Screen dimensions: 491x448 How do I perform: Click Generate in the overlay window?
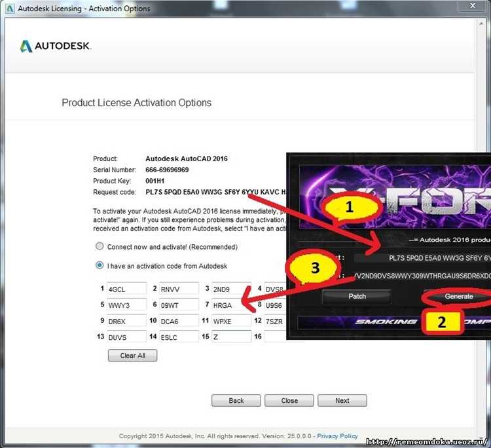[x=459, y=296]
